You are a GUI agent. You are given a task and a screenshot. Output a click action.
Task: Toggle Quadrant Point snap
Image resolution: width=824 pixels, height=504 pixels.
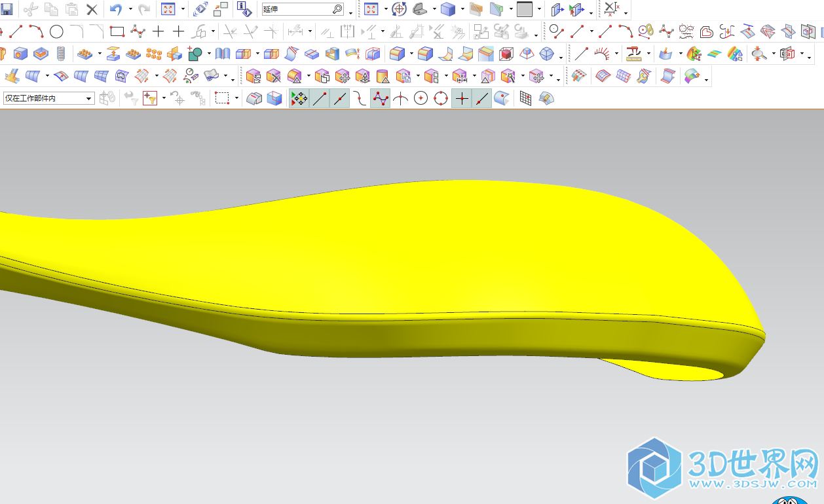coord(441,98)
